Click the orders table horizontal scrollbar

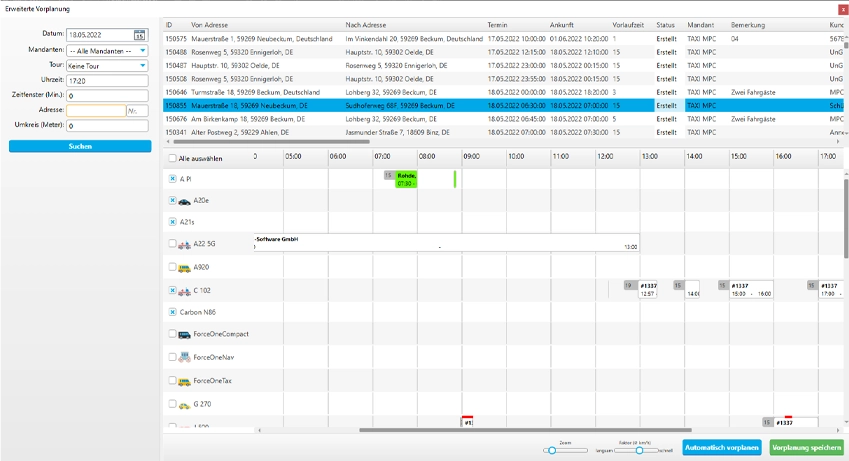point(271,142)
